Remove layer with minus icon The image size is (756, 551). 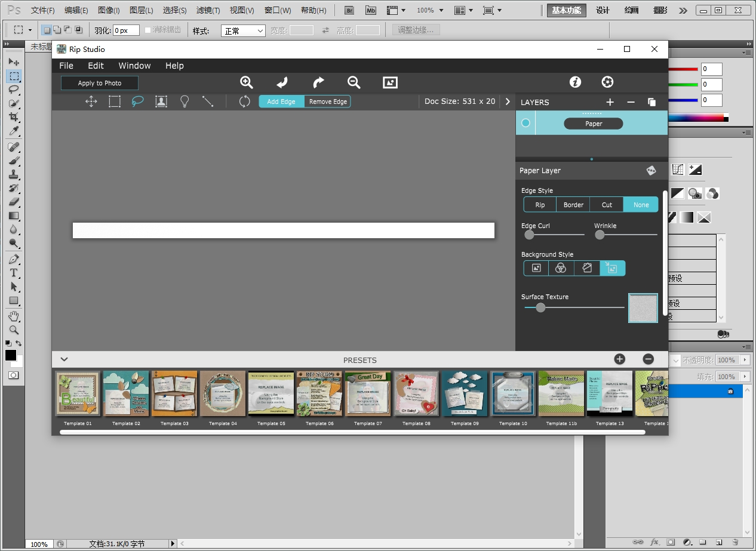(631, 102)
